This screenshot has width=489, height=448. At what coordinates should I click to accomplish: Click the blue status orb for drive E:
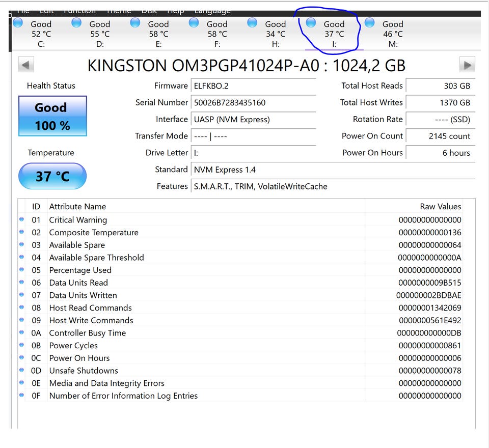click(x=135, y=23)
